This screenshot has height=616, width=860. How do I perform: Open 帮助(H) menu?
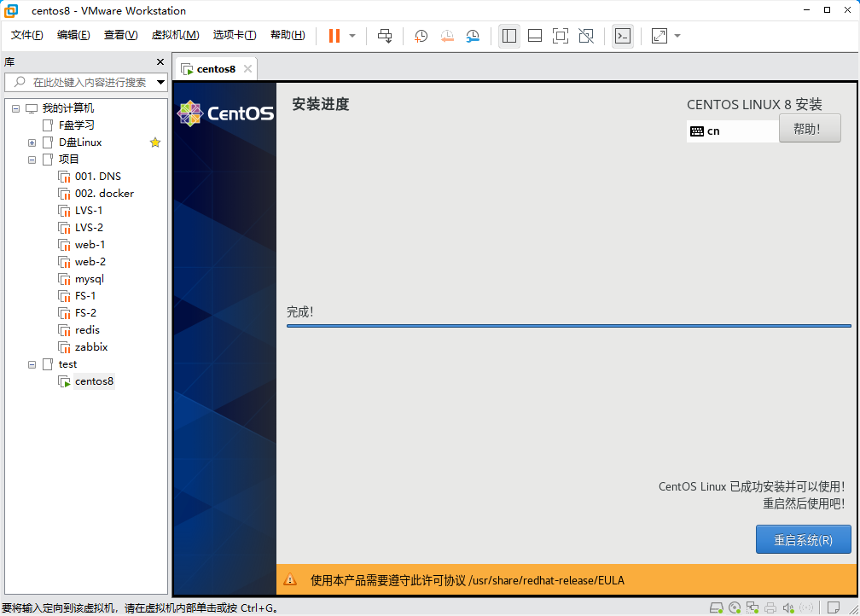[288, 35]
